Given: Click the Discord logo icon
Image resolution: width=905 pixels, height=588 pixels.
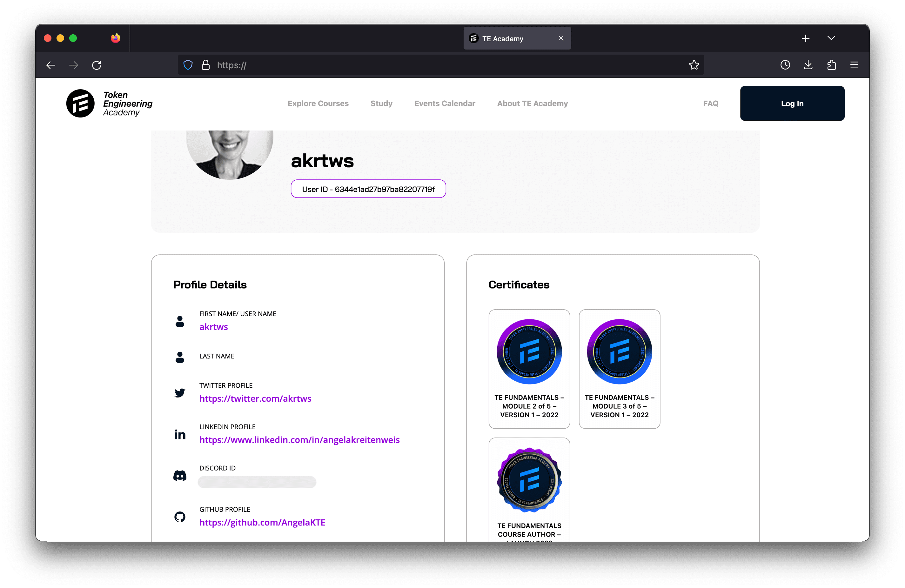Looking at the screenshot, I should tap(180, 476).
